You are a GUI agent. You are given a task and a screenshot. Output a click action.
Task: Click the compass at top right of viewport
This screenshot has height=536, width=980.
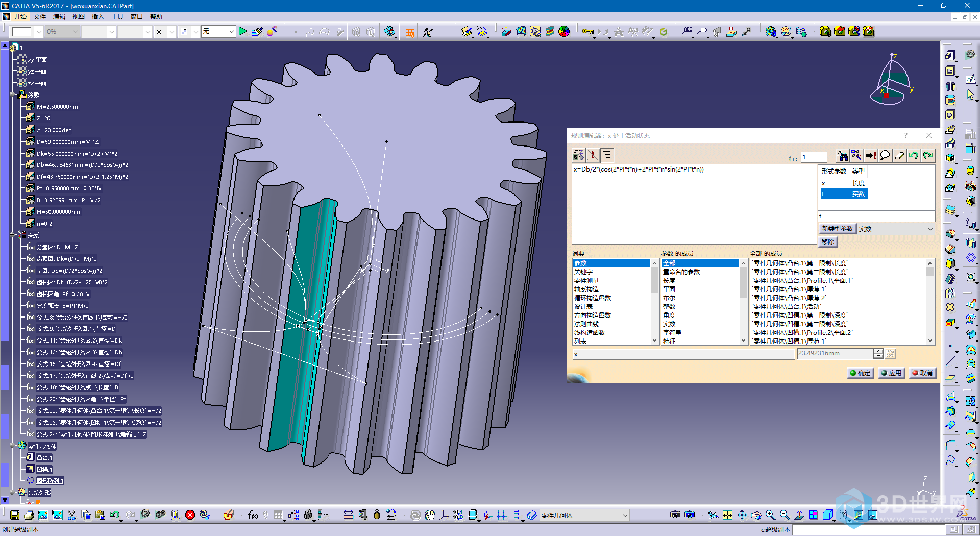[891, 80]
